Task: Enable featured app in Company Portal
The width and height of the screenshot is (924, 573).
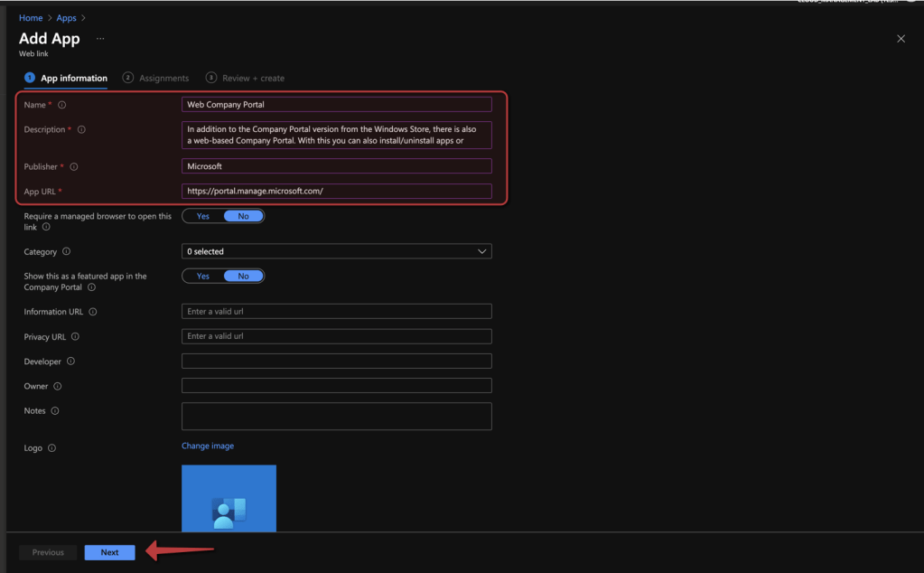Action: [x=203, y=277]
